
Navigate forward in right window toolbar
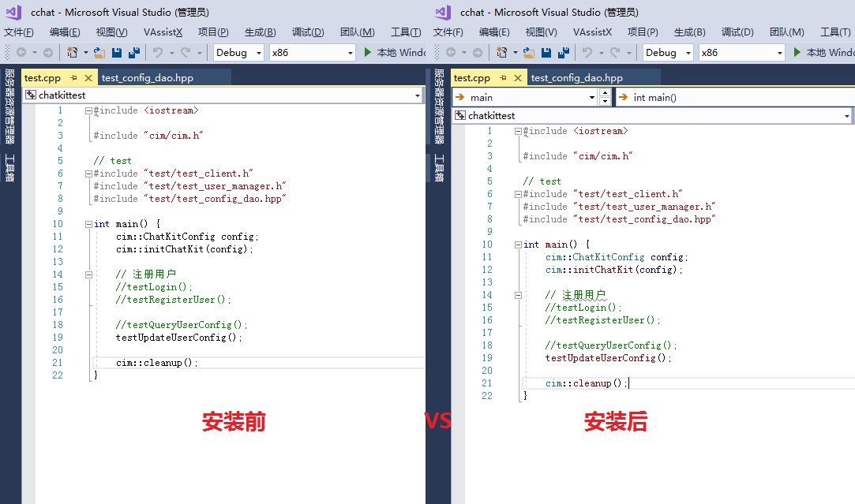tap(478, 52)
